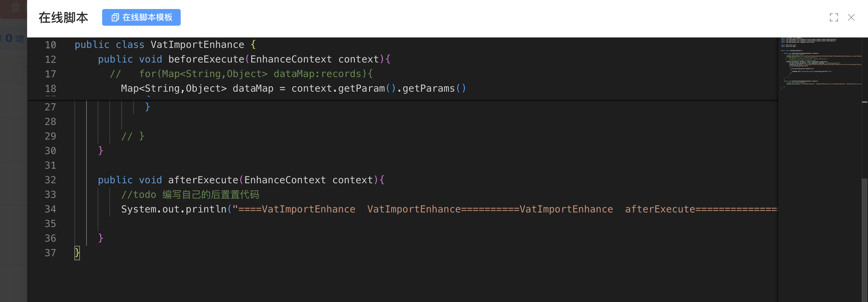This screenshot has height=302, width=868.
Task: Jump to sticky line 10 class VatImportEnhance
Action: click(x=197, y=45)
